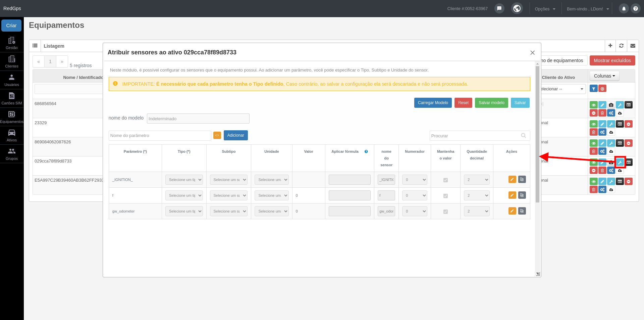Click the Nome do parâmetro input field
This screenshot has width=644, height=320.
(x=160, y=136)
